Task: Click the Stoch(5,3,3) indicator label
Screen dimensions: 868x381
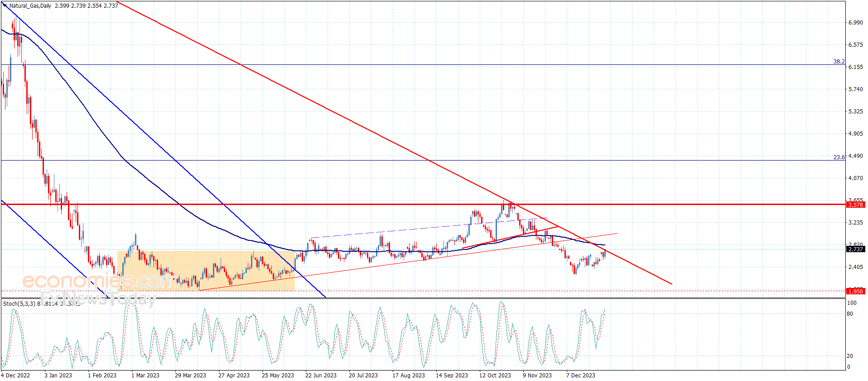Action: coord(19,303)
